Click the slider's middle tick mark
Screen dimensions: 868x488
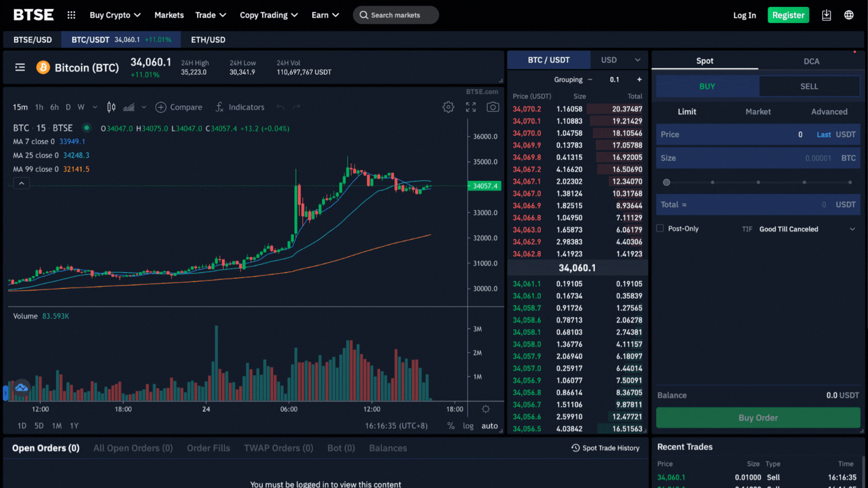coord(758,182)
